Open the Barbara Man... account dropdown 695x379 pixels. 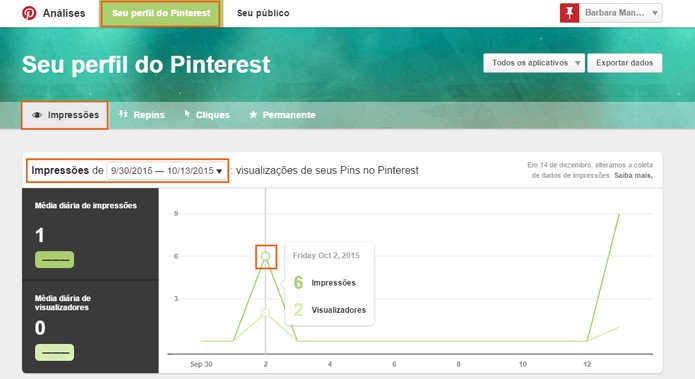[621, 13]
